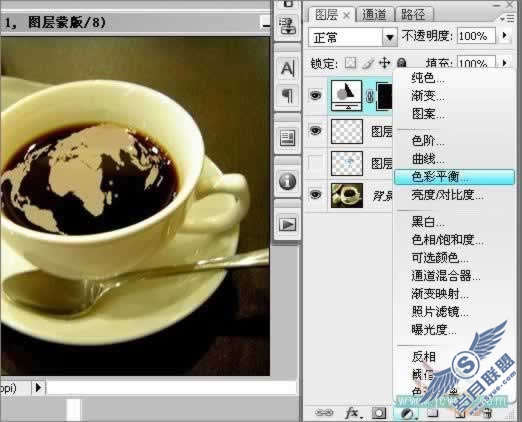Choose 反相 from the menu
This screenshot has width=522, height=422.
coord(424,357)
